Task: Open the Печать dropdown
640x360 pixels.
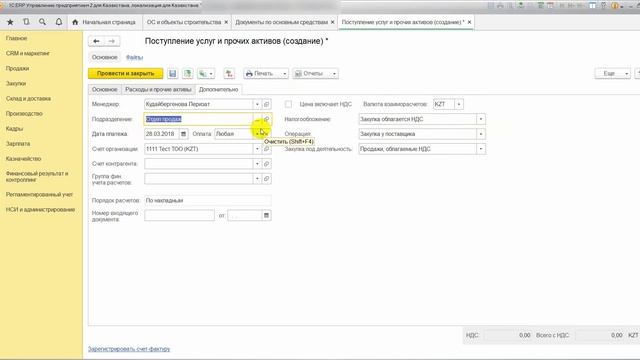Action: [x=266, y=73]
